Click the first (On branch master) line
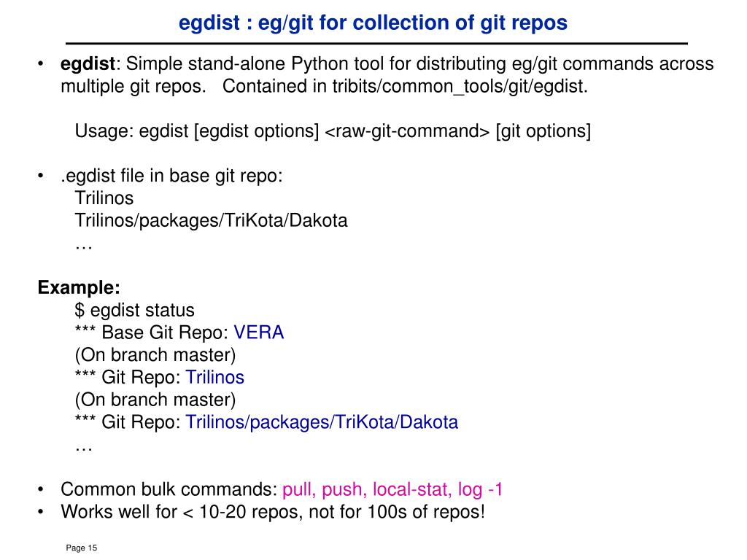747x560 pixels. pos(155,355)
